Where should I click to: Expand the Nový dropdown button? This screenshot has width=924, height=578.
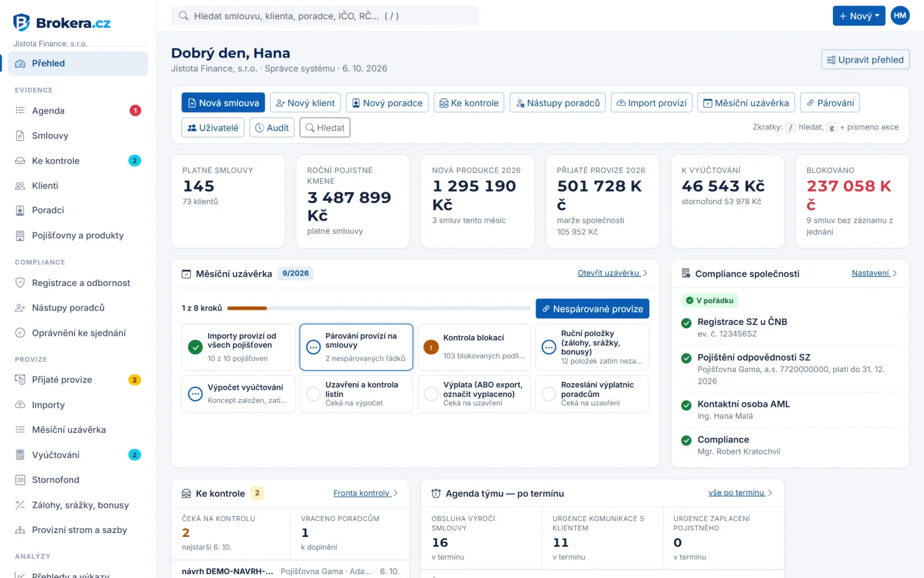click(x=859, y=16)
